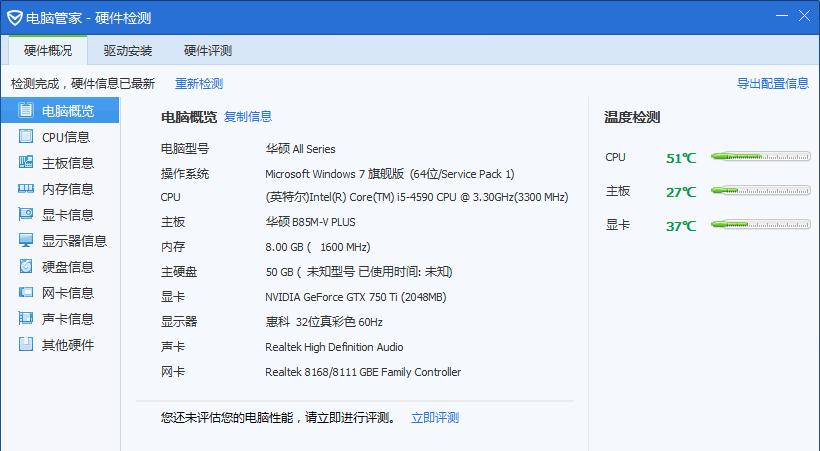Select the 主板信息 sidebar label
The image size is (820, 451).
68,163
